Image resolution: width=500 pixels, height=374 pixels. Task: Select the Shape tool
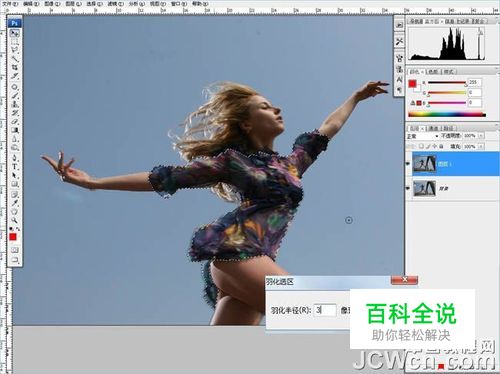pos(14,184)
